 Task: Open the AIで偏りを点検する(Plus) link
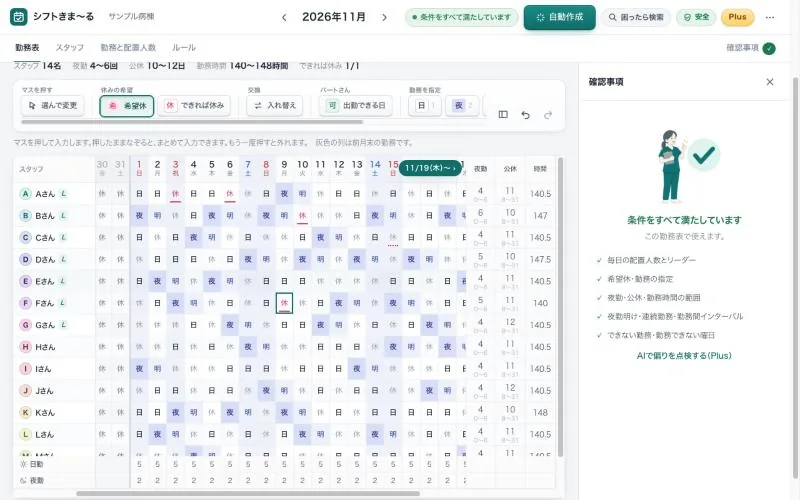pos(684,356)
